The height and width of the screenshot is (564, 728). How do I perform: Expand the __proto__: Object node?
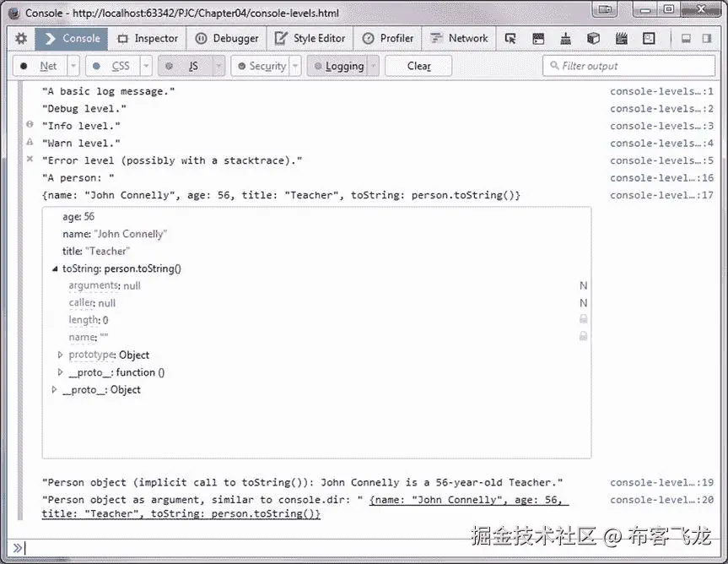[x=54, y=389]
